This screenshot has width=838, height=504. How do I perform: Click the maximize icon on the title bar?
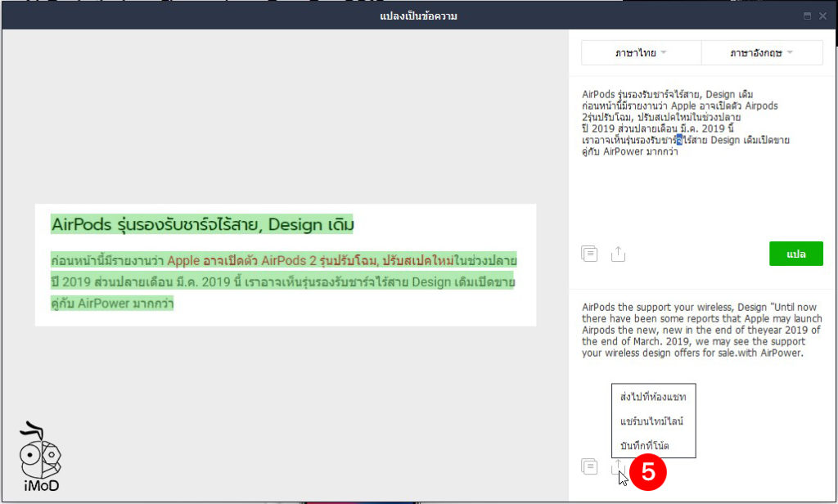tap(807, 15)
